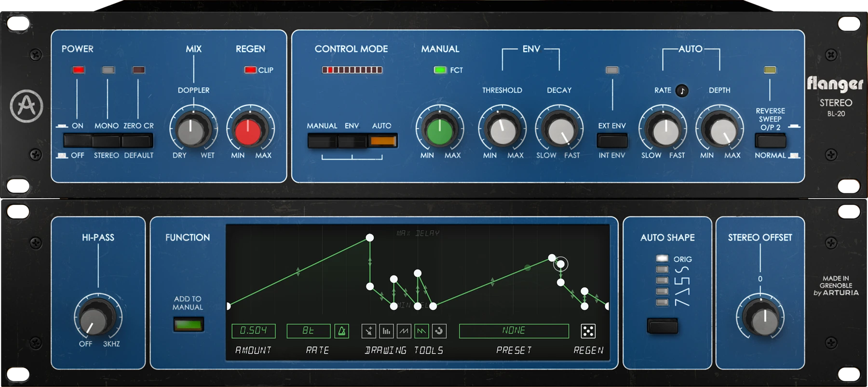Image resolution: width=868 pixels, height=387 pixels.
Task: Toggle the ZERO CR/DEFAULT switch
Action: [137, 141]
